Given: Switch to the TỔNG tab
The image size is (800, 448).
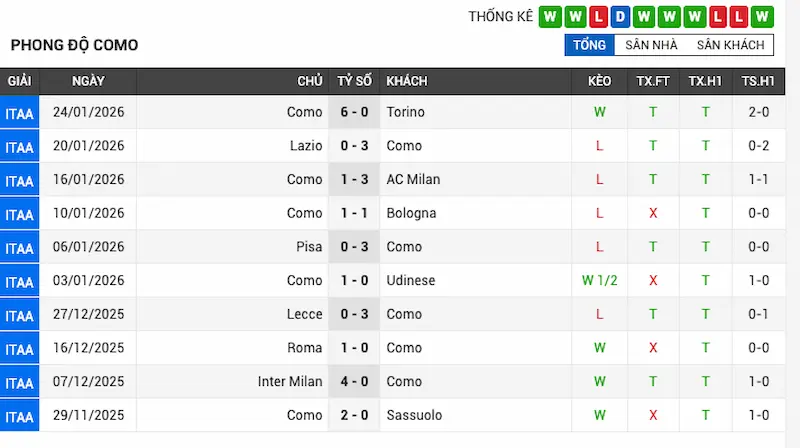Looking at the screenshot, I should pos(589,45).
